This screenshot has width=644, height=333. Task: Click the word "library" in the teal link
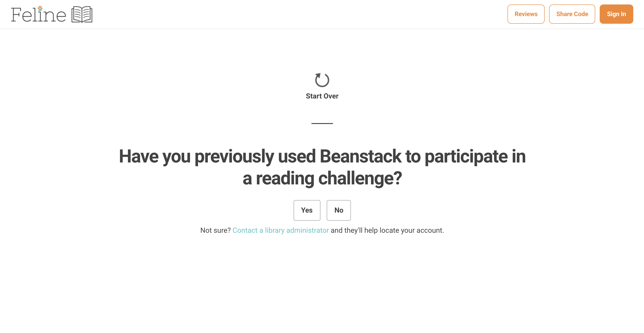(275, 231)
